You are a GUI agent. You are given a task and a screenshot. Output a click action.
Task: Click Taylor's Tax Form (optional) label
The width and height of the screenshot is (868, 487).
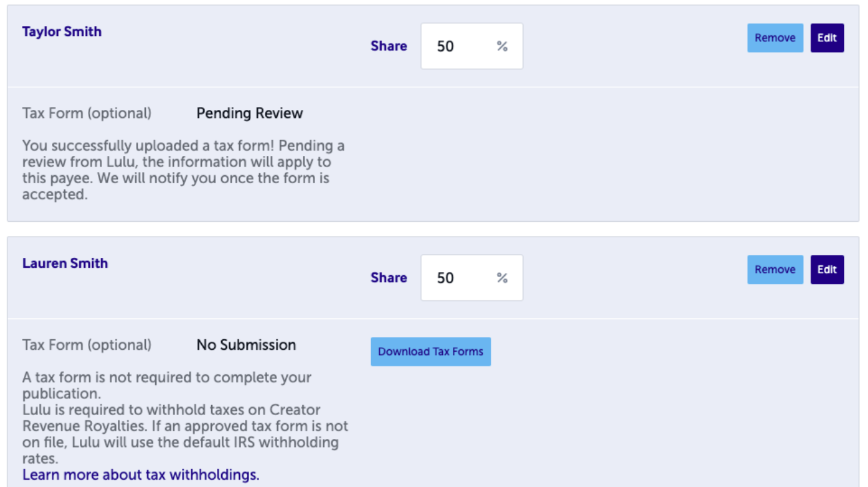pyautogui.click(x=87, y=113)
